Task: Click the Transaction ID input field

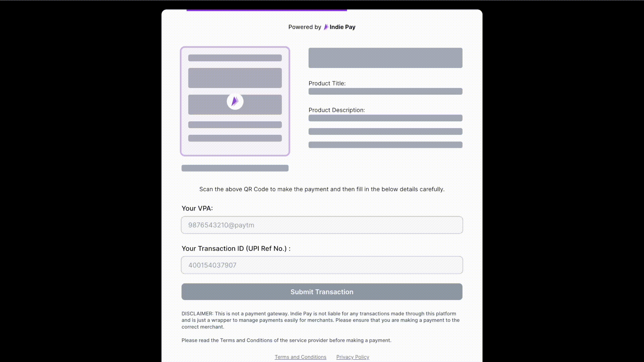Action: (x=322, y=265)
